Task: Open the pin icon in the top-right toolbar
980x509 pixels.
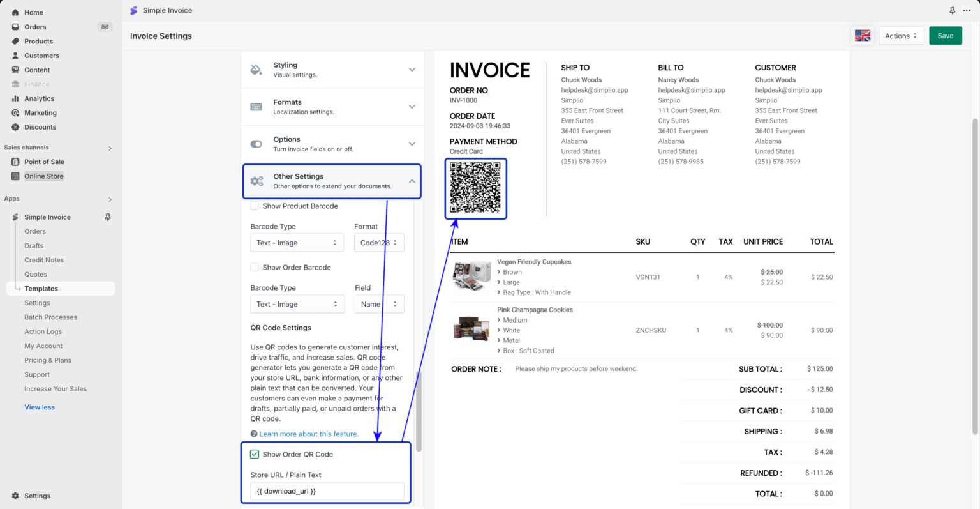Action: click(951, 10)
